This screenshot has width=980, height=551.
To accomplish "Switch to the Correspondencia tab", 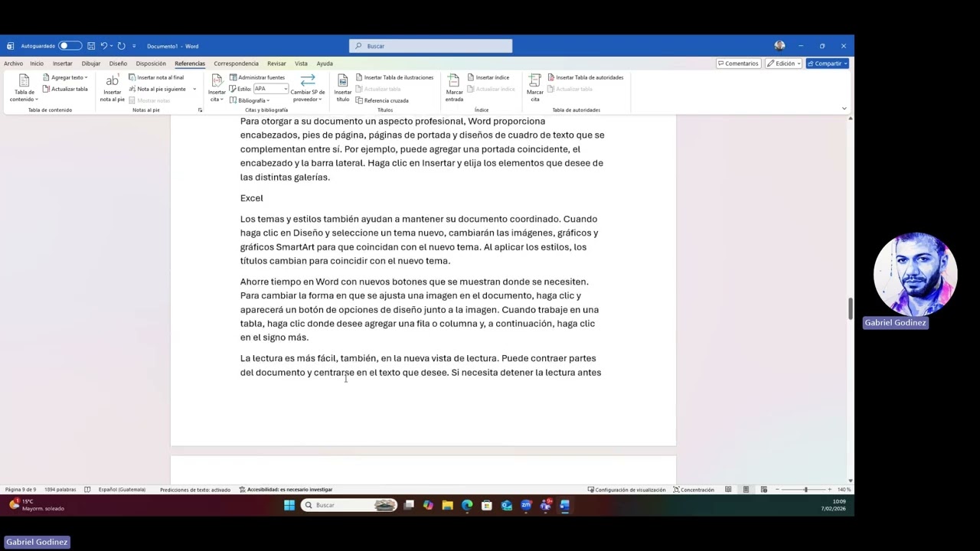I will tap(236, 64).
